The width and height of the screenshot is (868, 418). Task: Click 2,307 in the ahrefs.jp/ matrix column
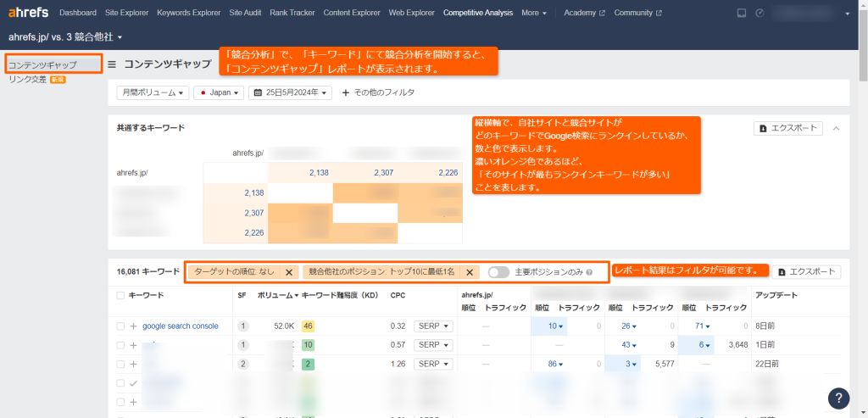254,213
